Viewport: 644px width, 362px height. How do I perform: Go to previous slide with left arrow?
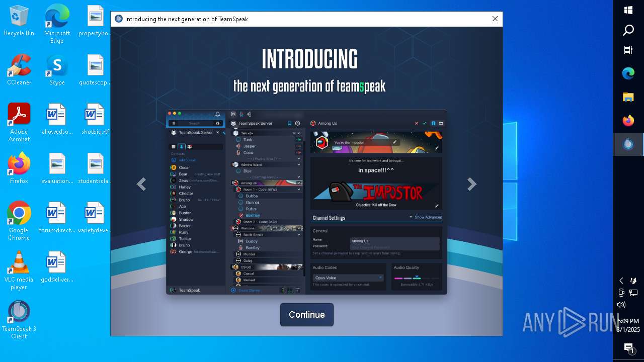[141, 185]
